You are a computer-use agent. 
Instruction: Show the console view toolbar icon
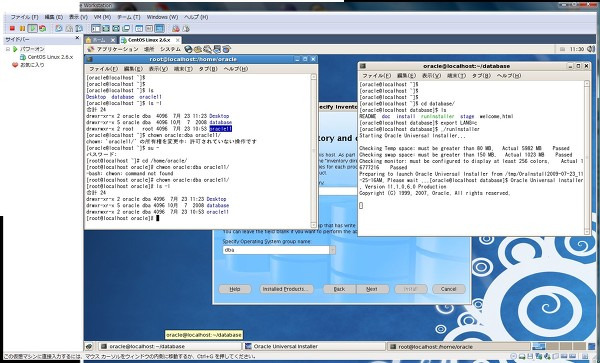[159, 29]
